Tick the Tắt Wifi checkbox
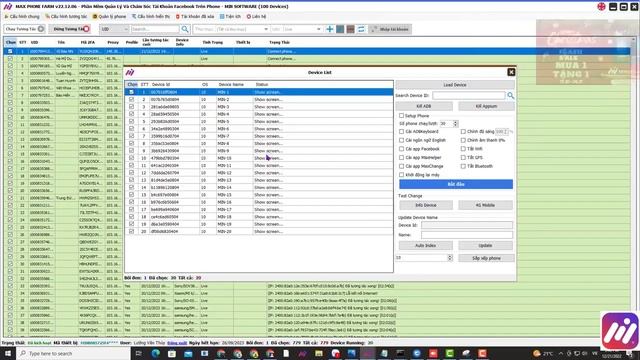Image resolution: width=640 pixels, height=360 pixels. pos(463,149)
